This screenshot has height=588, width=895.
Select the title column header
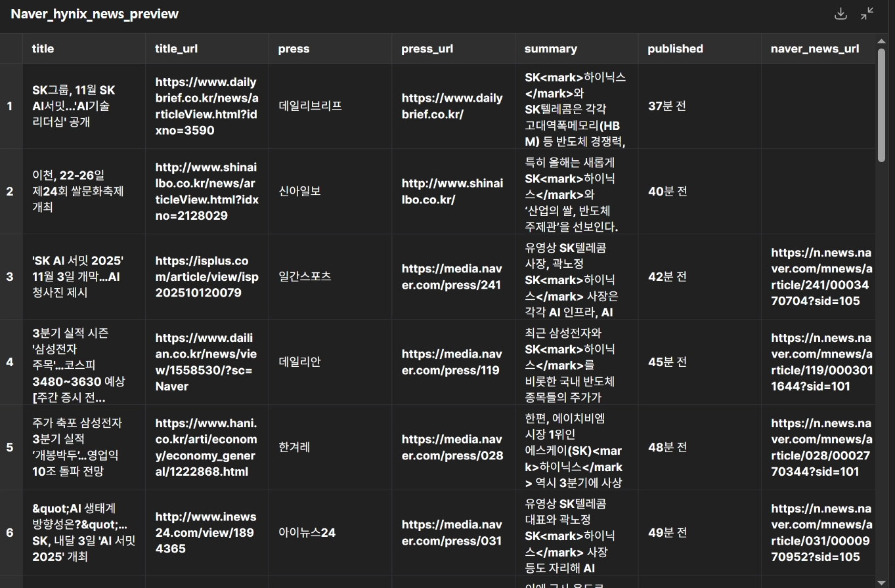[43, 49]
